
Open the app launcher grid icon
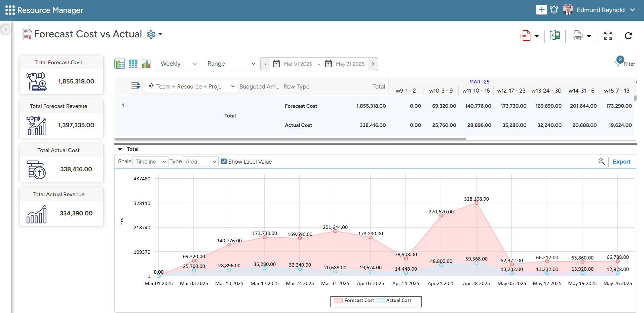coord(10,10)
